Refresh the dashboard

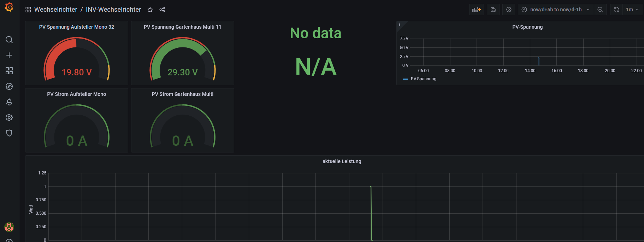click(x=616, y=10)
